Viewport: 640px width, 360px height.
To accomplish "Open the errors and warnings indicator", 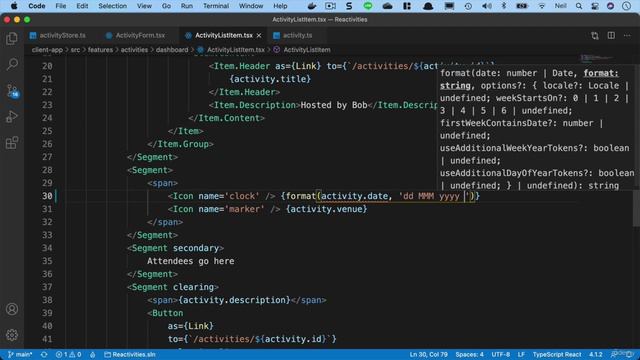I will (68, 354).
